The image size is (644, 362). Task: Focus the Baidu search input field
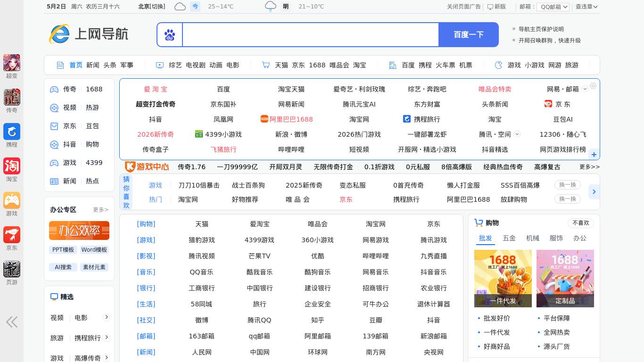(x=311, y=34)
